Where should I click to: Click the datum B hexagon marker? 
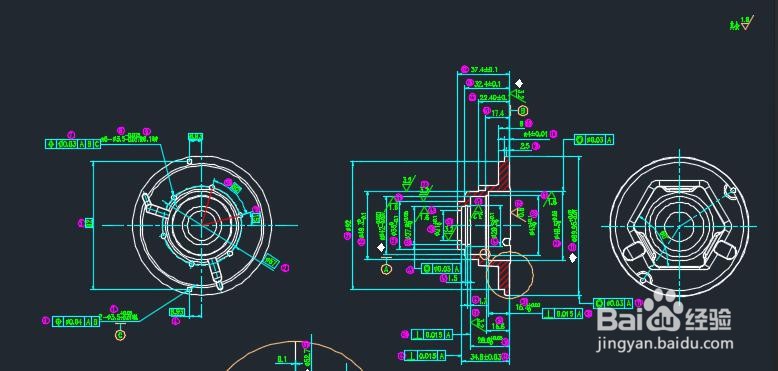523,111
